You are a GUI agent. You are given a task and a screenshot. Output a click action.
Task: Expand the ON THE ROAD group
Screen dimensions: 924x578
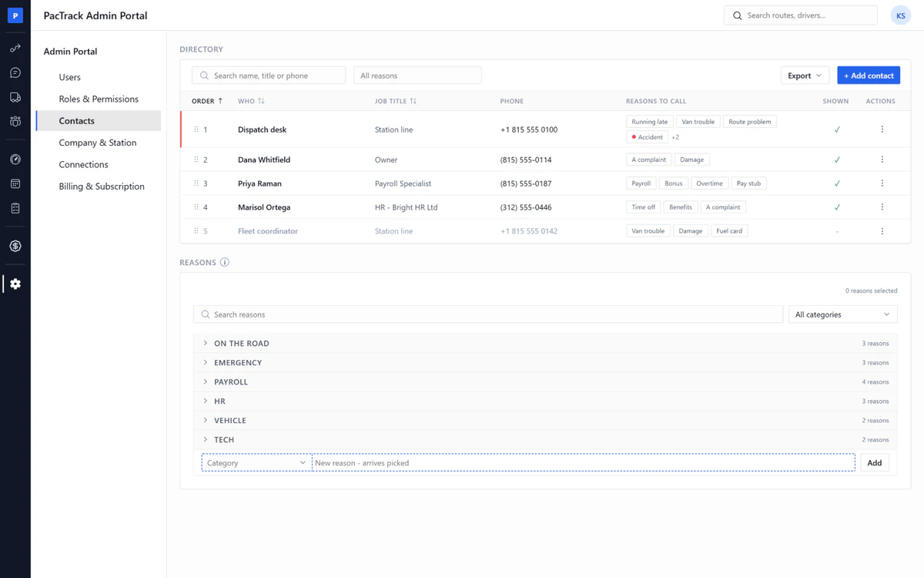[x=545, y=344]
